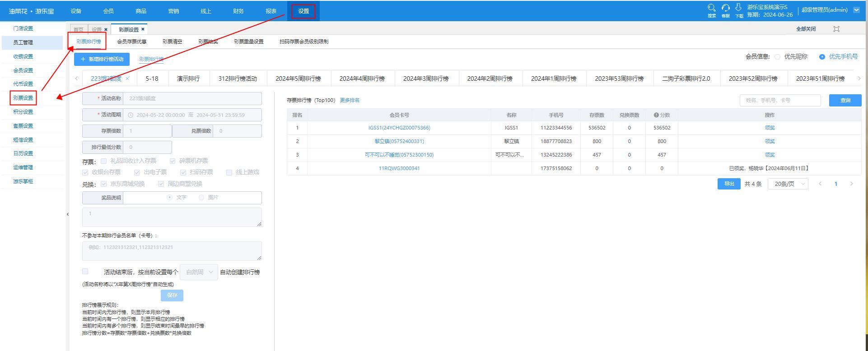Toggle 礼品回收计入存票 checkbox
Image resolution: width=868 pixels, height=351 pixels.
coord(104,161)
